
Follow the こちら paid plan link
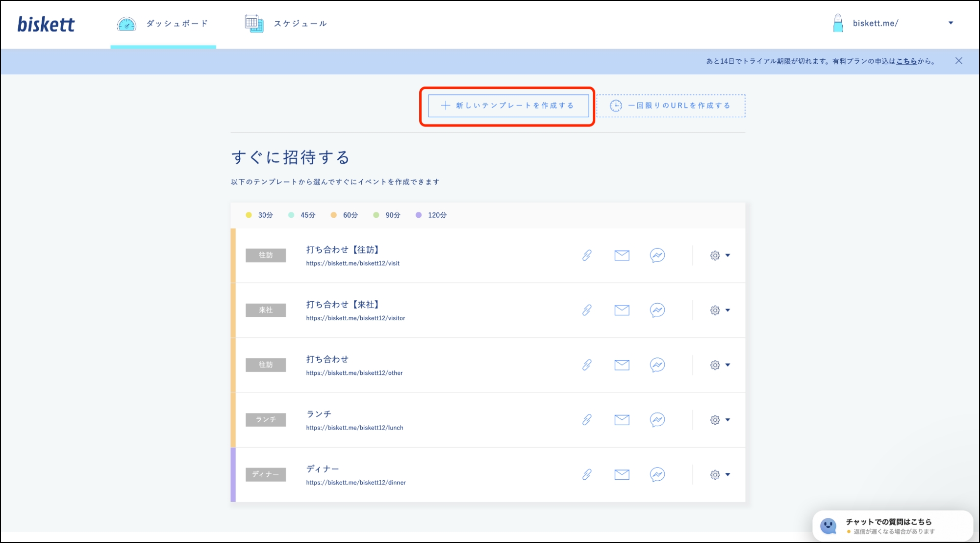coord(906,61)
